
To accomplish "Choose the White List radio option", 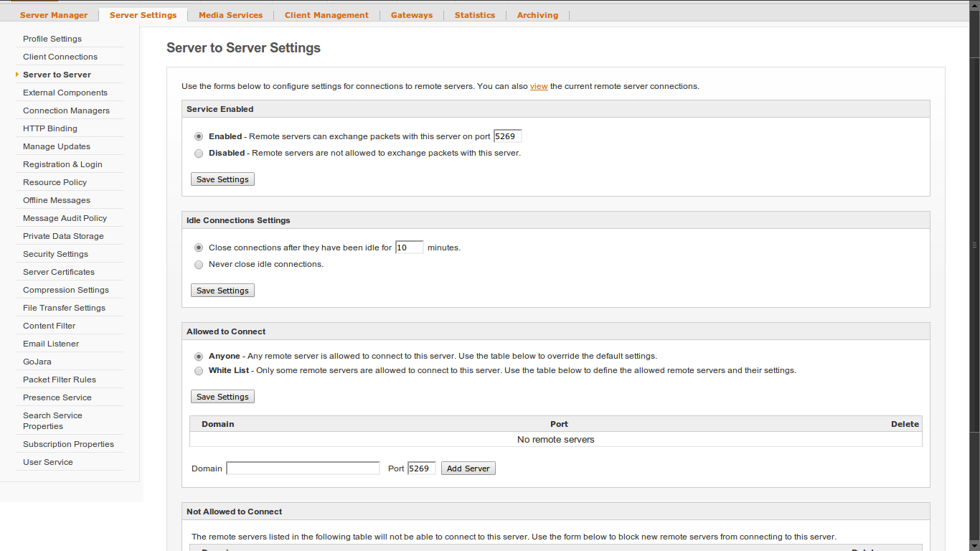I will pyautogui.click(x=199, y=371).
